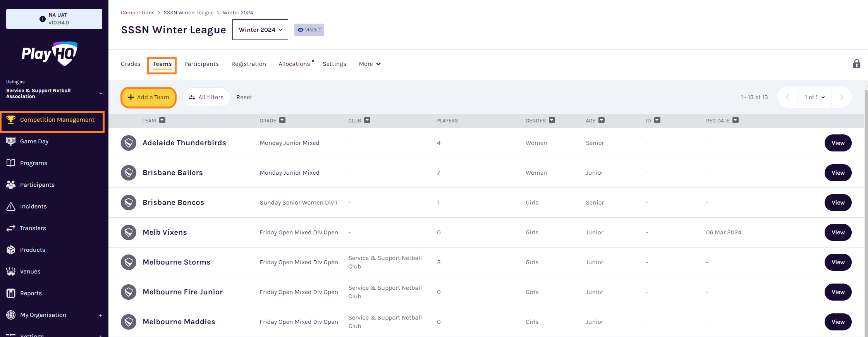868x337 pixels.
Task: Toggle the TEAM column sort arrow
Action: (x=162, y=120)
